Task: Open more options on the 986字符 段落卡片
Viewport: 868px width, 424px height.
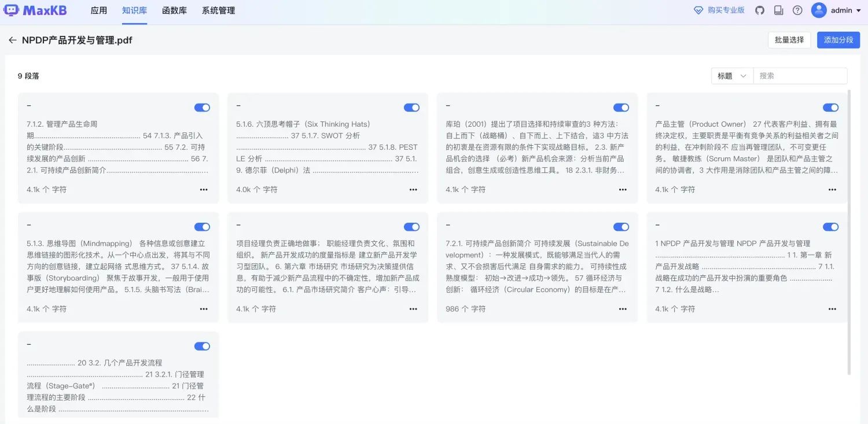Action: point(623,309)
